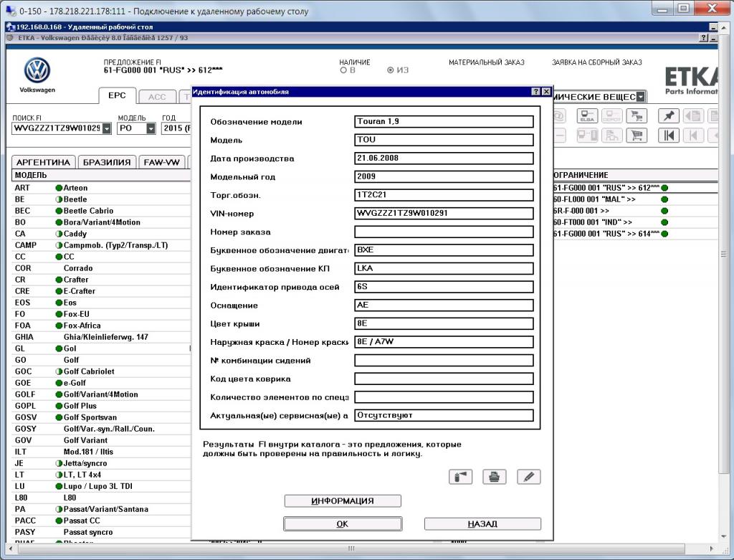Click the pushpin toolbar icon

coord(669,115)
